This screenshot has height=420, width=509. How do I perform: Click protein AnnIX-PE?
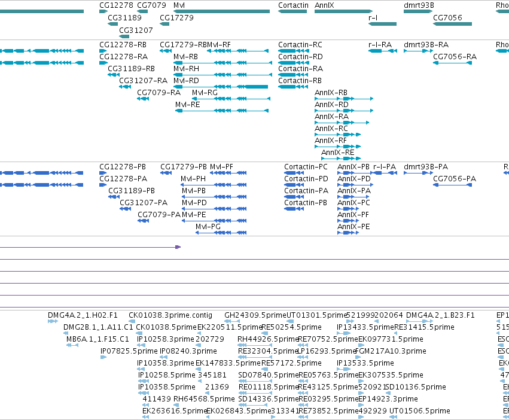coord(348,233)
